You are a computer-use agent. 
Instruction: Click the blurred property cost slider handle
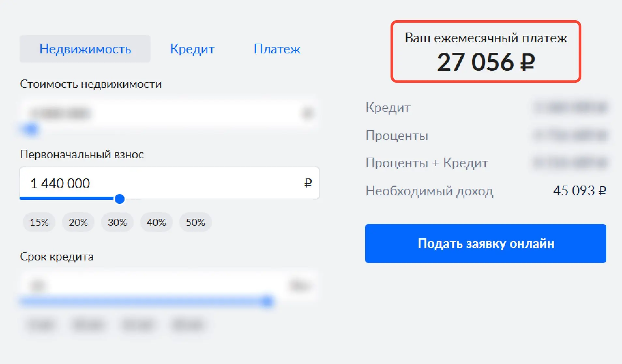pos(31,130)
